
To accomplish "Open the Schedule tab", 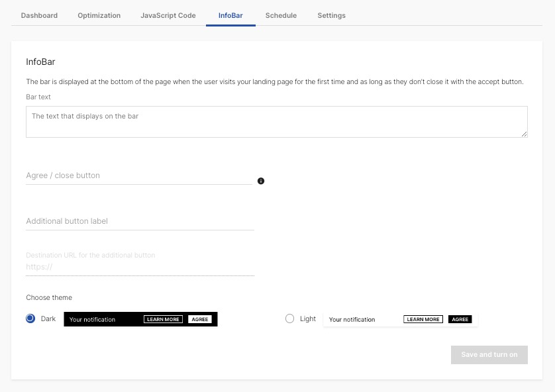I will click(281, 15).
